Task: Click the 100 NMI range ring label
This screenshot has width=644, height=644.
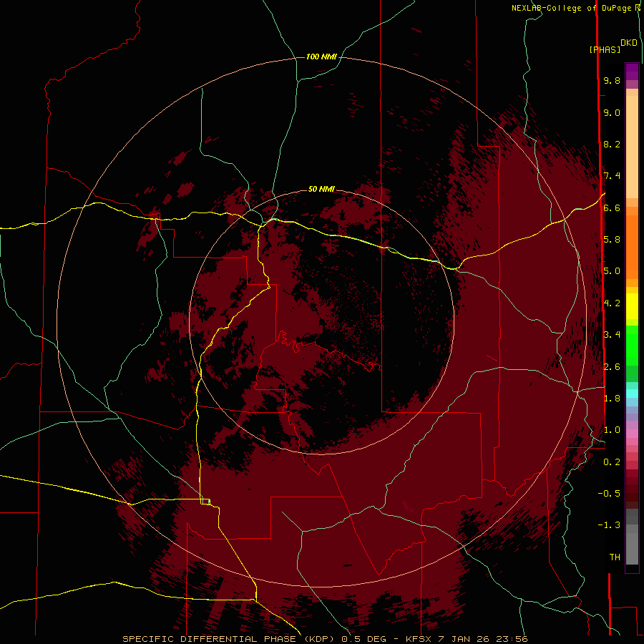Action: point(321,57)
